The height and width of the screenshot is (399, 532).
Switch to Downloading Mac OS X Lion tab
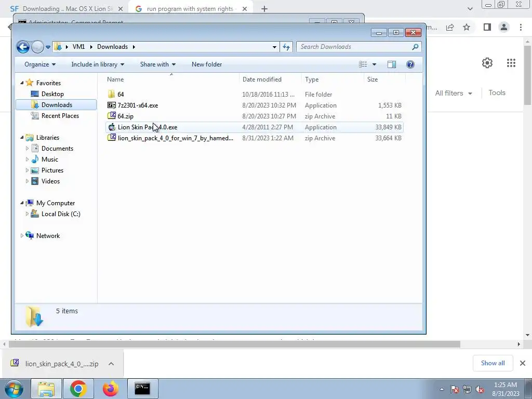click(66, 9)
